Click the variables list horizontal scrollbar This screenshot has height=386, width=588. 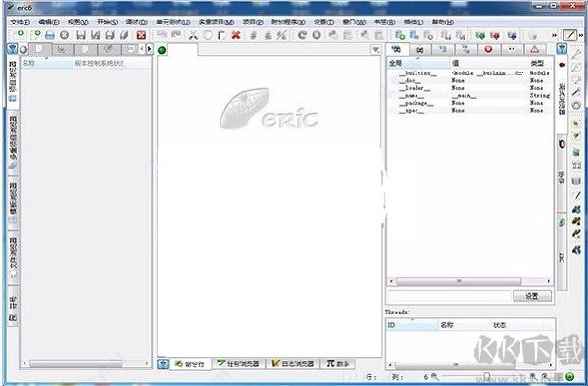[x=469, y=281]
